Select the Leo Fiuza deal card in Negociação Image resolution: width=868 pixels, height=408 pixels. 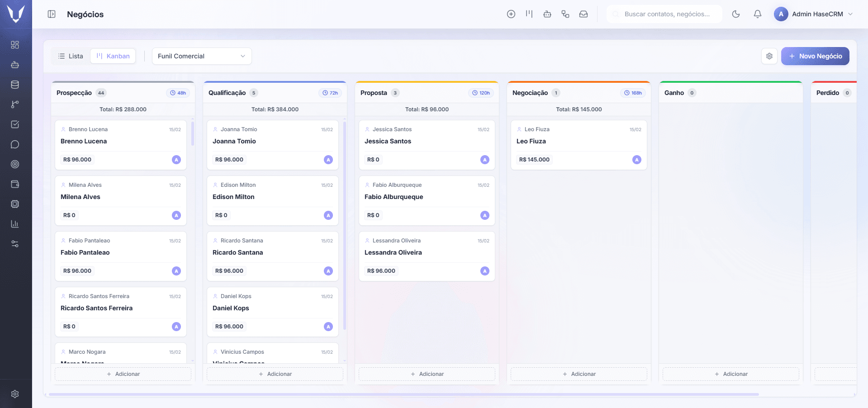pos(579,145)
